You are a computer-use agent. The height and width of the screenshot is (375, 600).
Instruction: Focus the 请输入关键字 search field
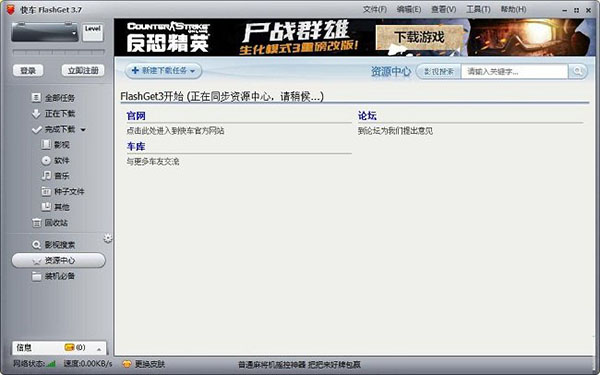515,72
